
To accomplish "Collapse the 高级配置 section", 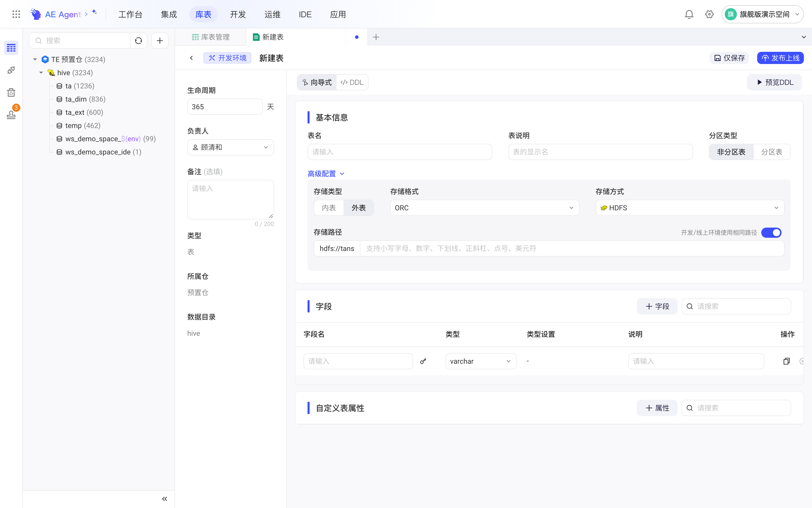I will pos(326,174).
